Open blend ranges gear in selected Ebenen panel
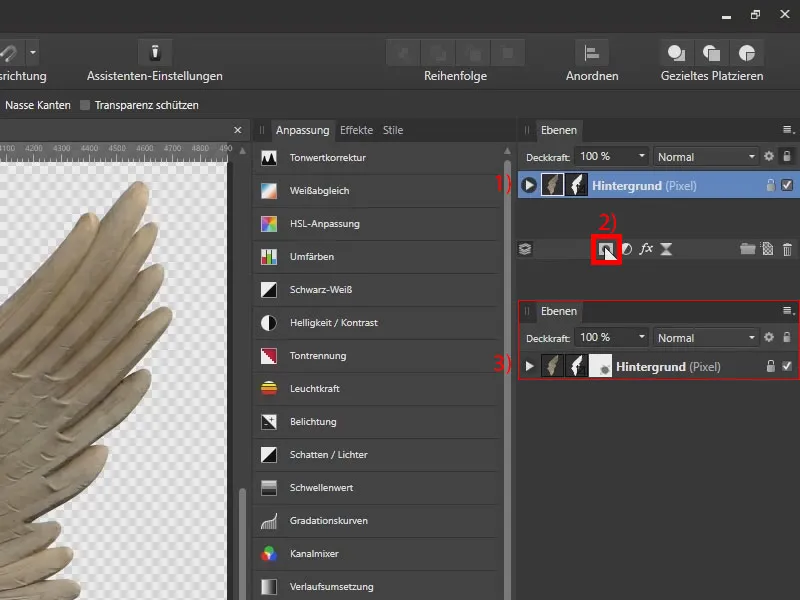The image size is (800, 600). coord(769,157)
